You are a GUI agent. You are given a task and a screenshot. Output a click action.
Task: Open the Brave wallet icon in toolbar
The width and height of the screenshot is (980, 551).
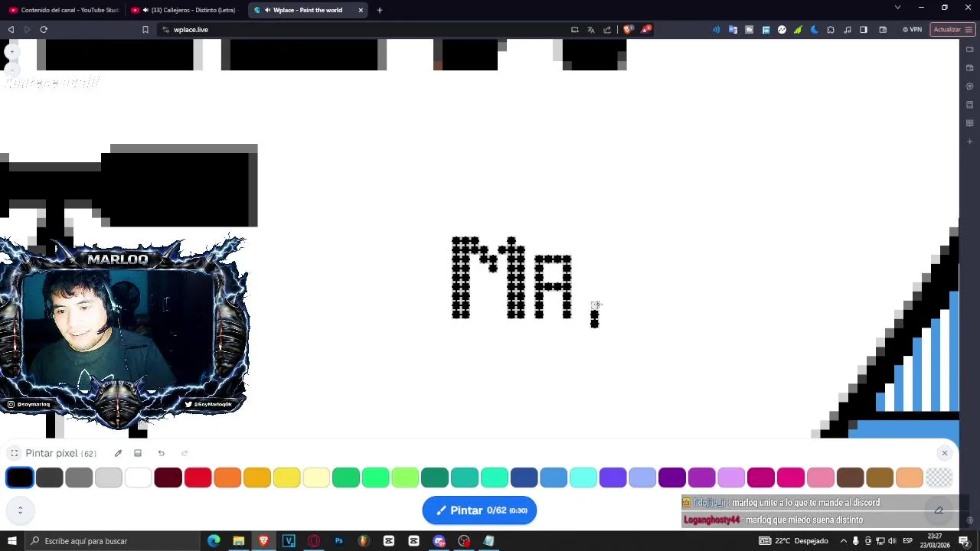883,29
